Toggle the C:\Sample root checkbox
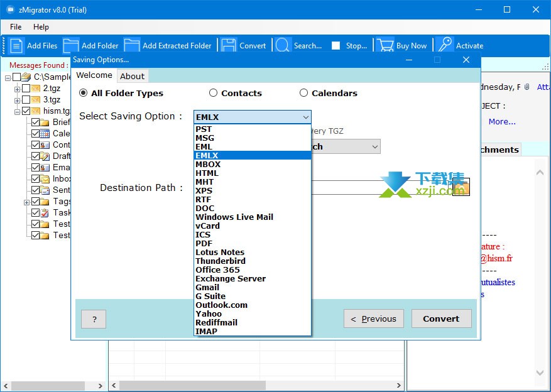The height and width of the screenshot is (392, 551). coord(16,77)
